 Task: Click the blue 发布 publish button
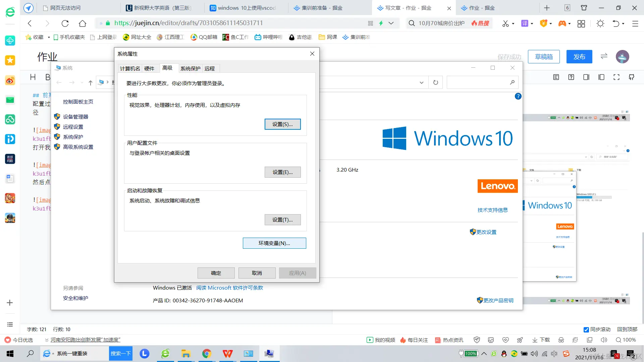click(579, 57)
